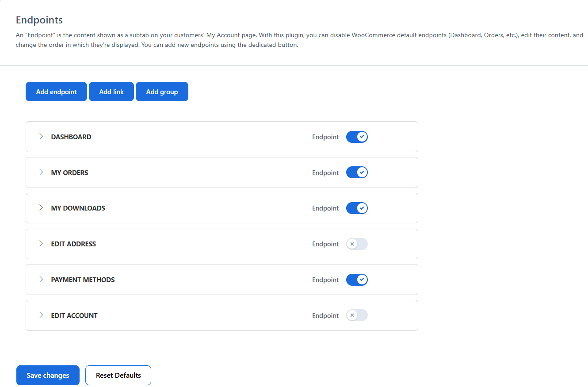Reset endpoints to defaults

[118, 375]
